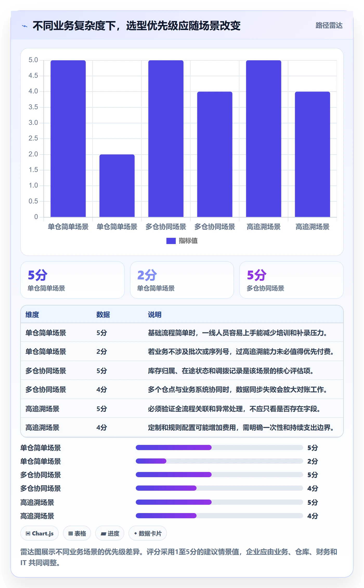
Task: Open the 2分 单仓简单场景 data card
Action: coord(182,280)
